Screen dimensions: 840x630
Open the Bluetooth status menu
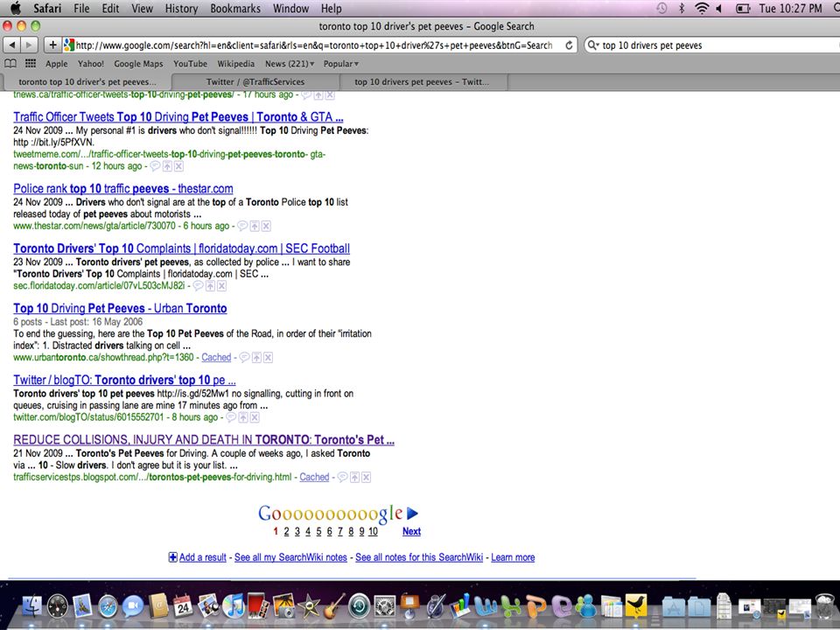click(682, 8)
